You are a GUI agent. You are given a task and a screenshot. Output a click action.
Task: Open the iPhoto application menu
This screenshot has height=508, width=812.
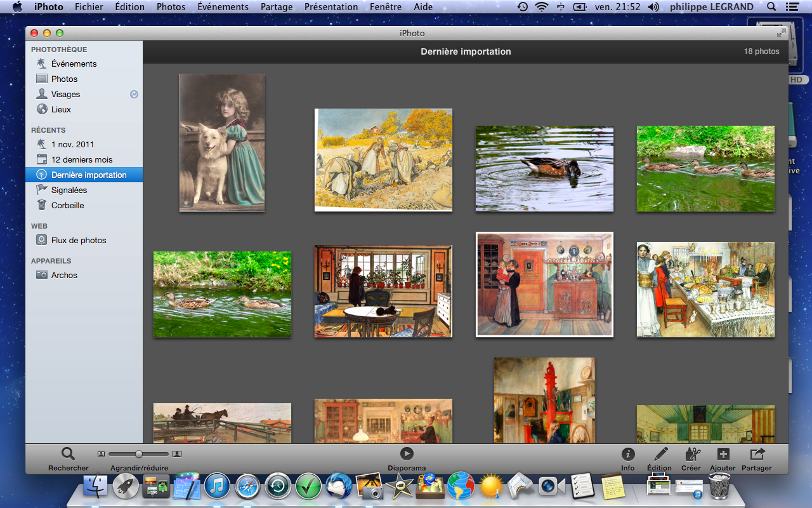click(x=49, y=7)
